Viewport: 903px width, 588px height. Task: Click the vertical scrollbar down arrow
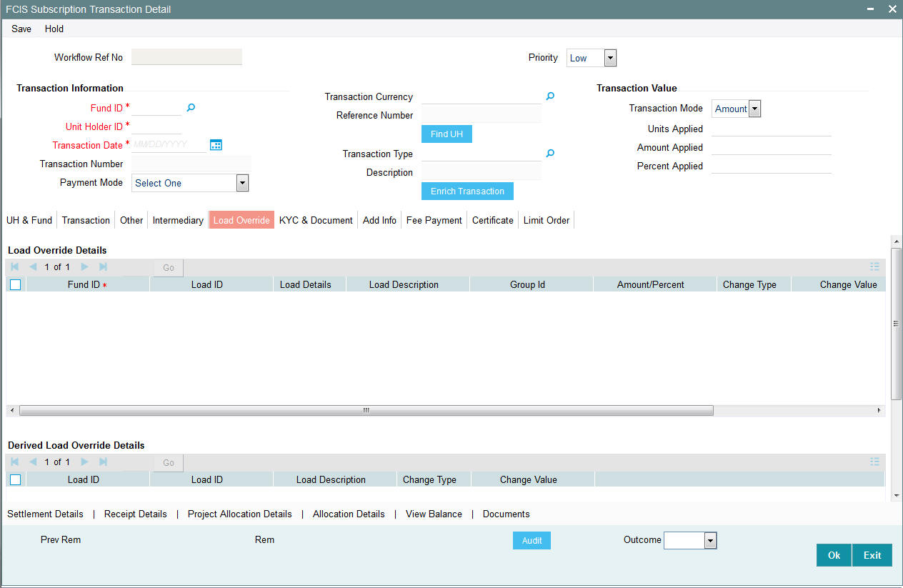(x=897, y=495)
